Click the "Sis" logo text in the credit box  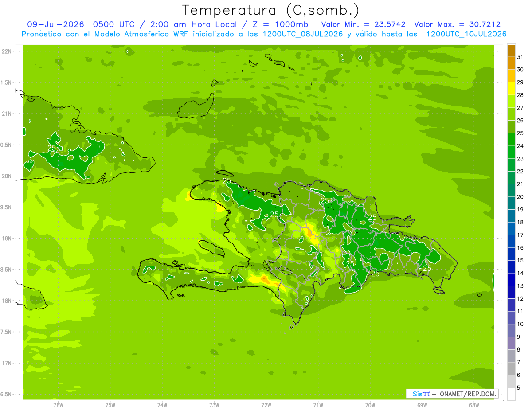(x=418, y=394)
